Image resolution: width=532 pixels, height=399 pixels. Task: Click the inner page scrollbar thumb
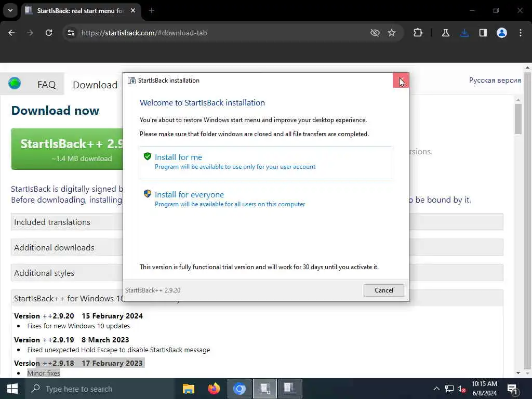pos(518,119)
